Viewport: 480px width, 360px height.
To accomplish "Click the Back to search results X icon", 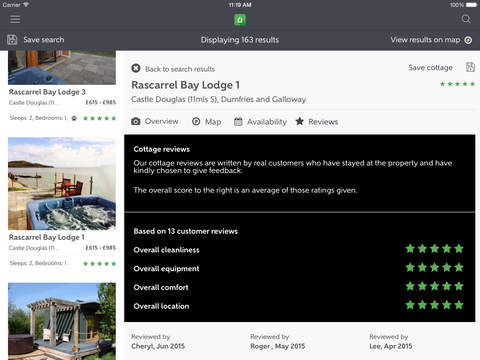I will pyautogui.click(x=136, y=68).
